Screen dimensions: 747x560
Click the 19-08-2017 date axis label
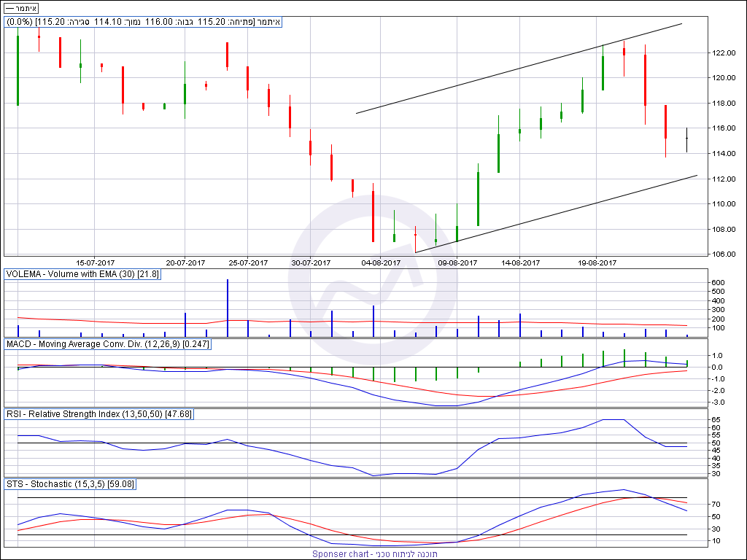tap(597, 262)
